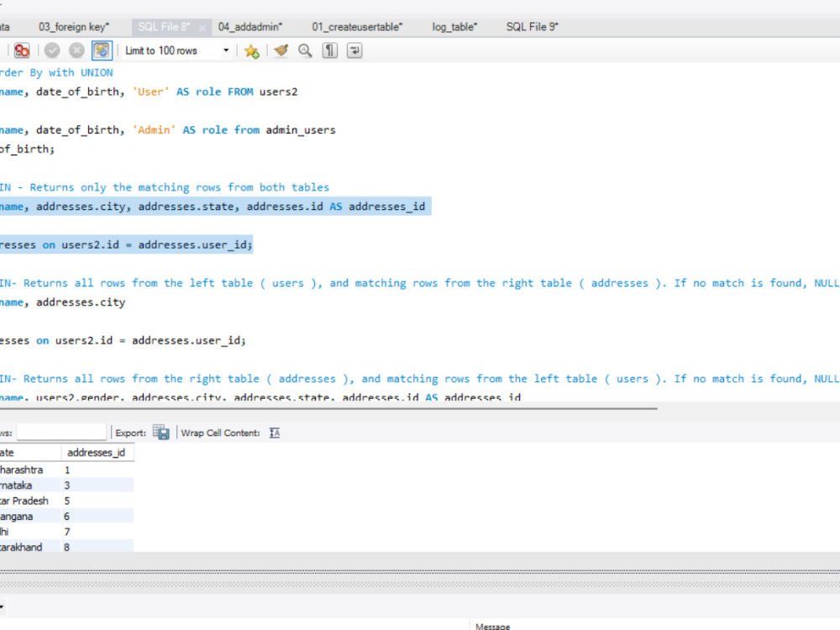Click the result filter rows input field

(61, 433)
